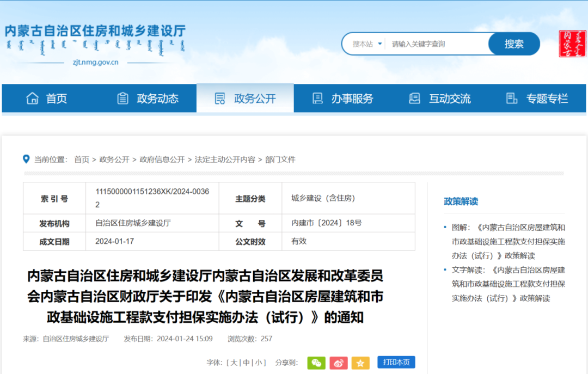The height and width of the screenshot is (374, 588).
Task: Select the home icon beside 首页
Action: (31, 98)
